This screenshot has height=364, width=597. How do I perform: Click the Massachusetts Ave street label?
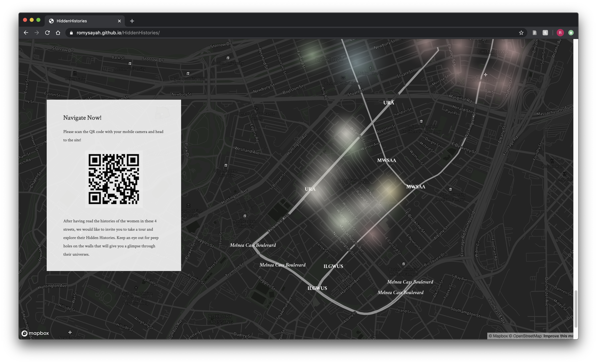point(351,238)
